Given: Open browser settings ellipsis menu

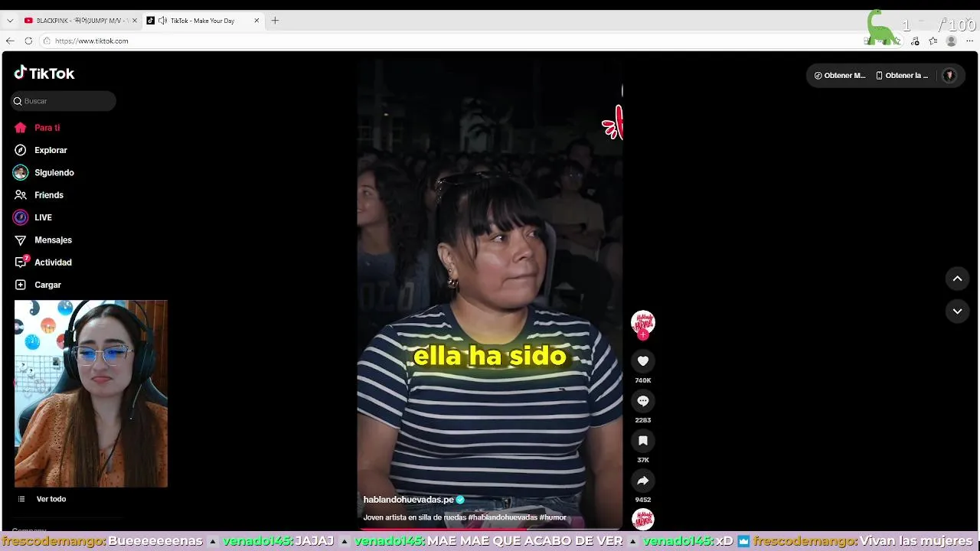Looking at the screenshot, I should [x=970, y=41].
